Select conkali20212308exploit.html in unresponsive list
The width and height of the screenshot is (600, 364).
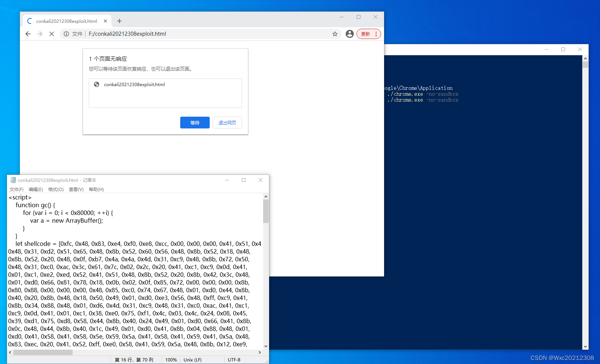pyautogui.click(x=165, y=84)
